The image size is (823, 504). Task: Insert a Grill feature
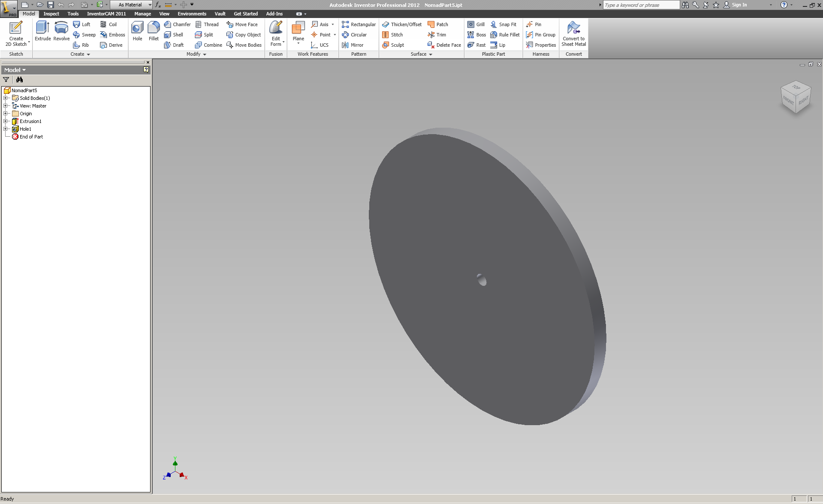(x=476, y=24)
